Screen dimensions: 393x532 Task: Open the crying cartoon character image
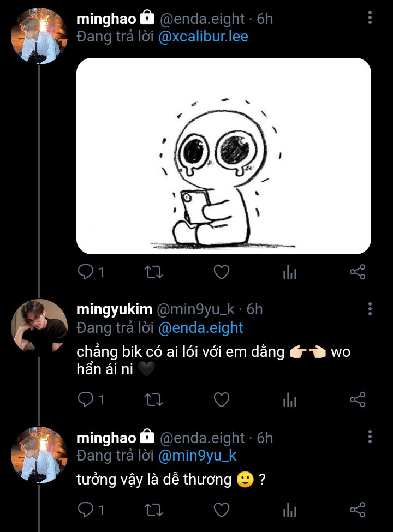[224, 156]
